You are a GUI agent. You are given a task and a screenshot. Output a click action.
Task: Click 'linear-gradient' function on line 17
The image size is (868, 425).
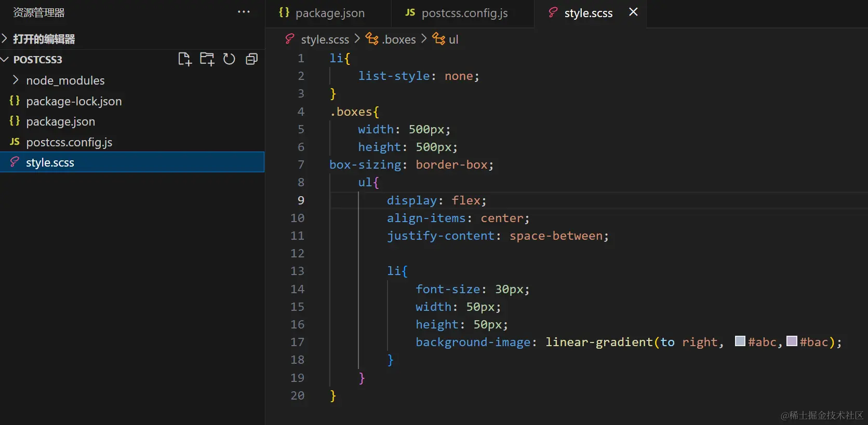click(x=599, y=342)
